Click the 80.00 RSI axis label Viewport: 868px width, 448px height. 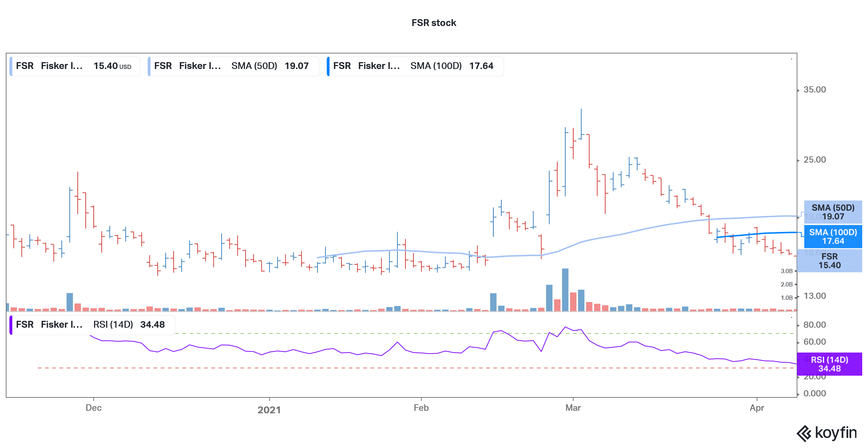(x=814, y=325)
